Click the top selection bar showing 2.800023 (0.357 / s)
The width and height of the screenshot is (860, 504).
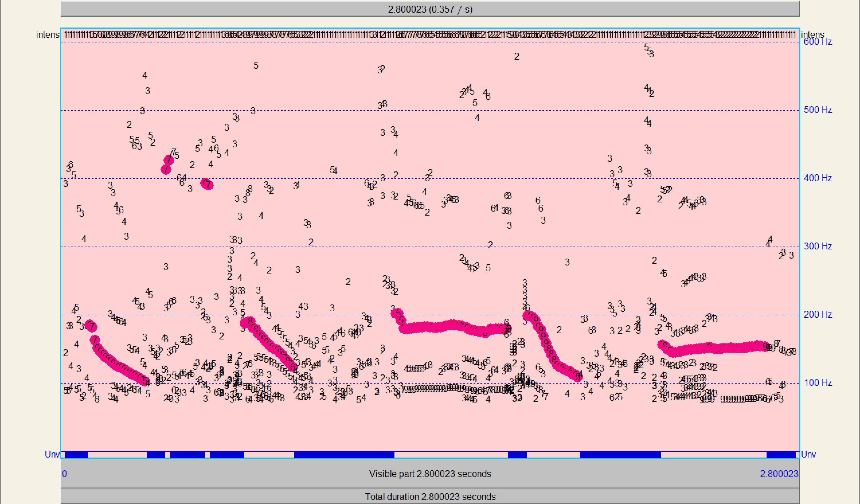click(x=430, y=9)
